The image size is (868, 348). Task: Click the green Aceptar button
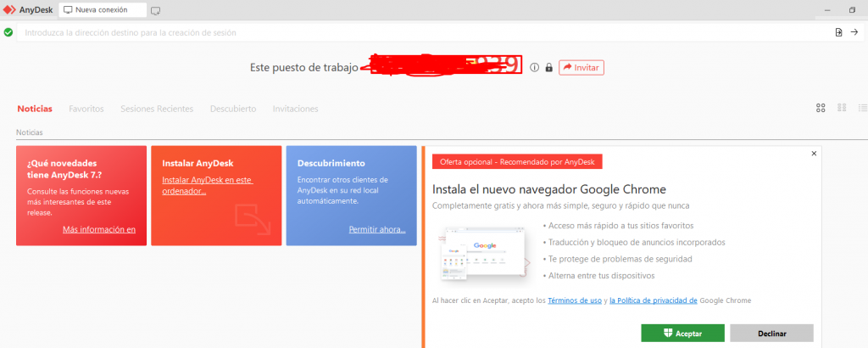tap(683, 333)
